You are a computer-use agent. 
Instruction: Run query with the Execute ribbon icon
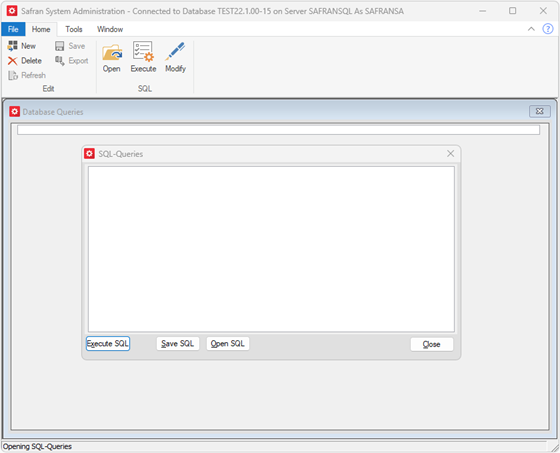143,51
